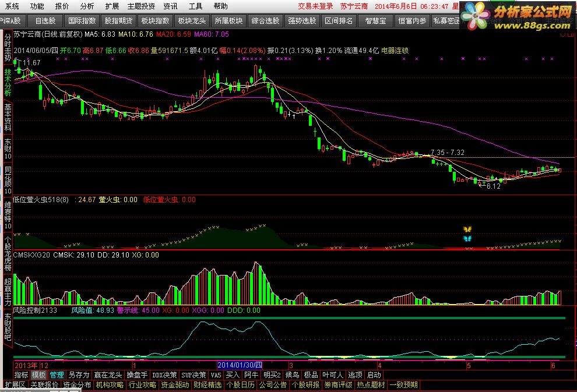Switch to the 分时走势 side tab
Viewport: 577px width, 392px height.
(x=8, y=48)
